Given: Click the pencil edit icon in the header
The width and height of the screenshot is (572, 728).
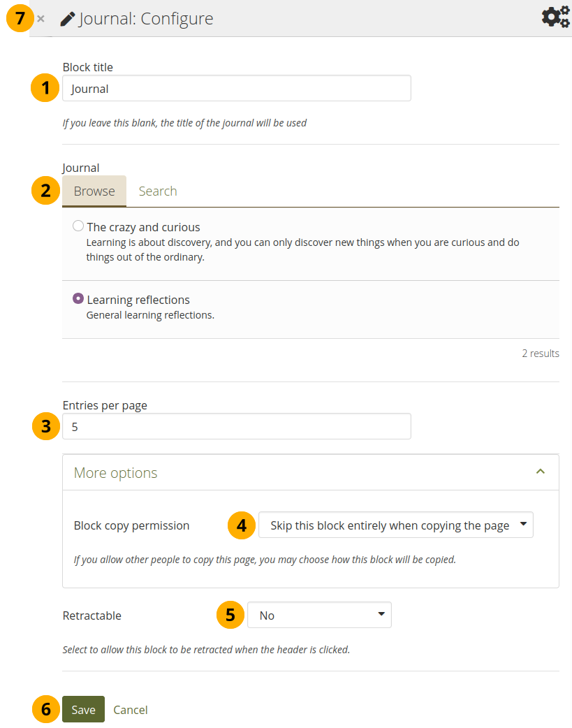Looking at the screenshot, I should pyautogui.click(x=68, y=20).
